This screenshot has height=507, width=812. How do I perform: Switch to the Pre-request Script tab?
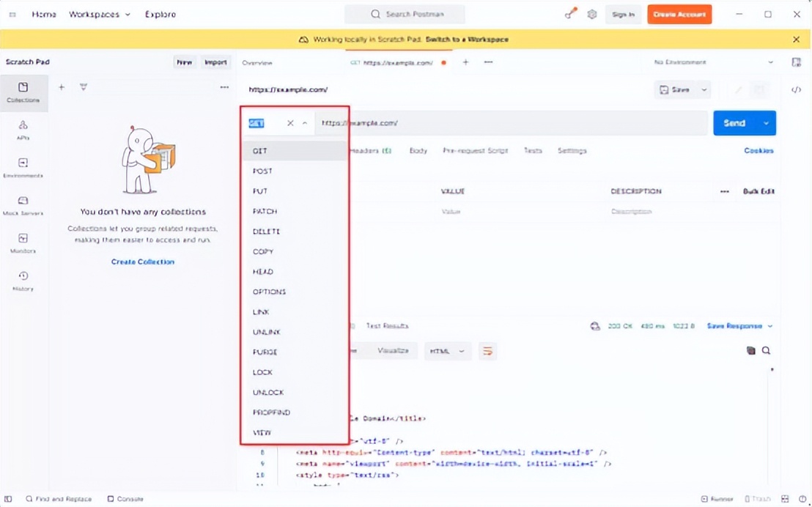[475, 151]
